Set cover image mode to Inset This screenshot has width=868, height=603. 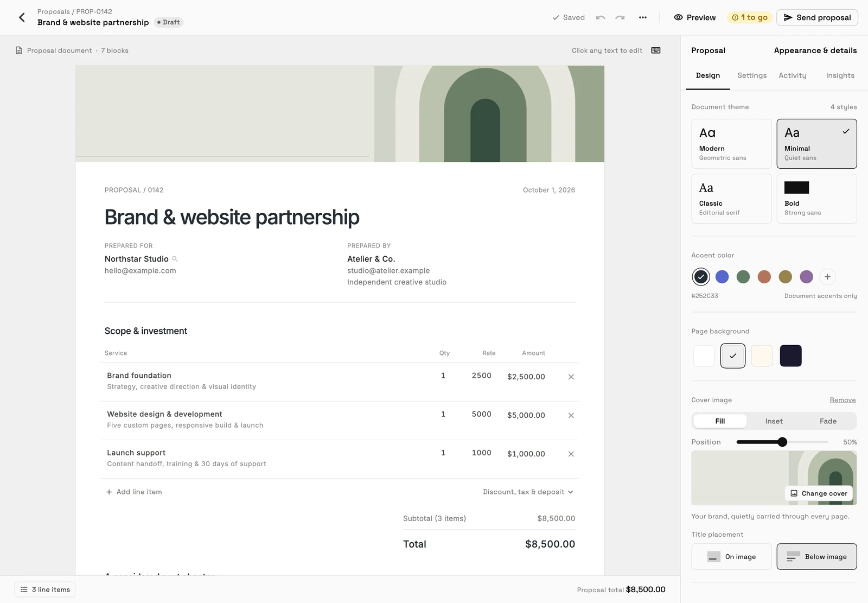tap(774, 421)
